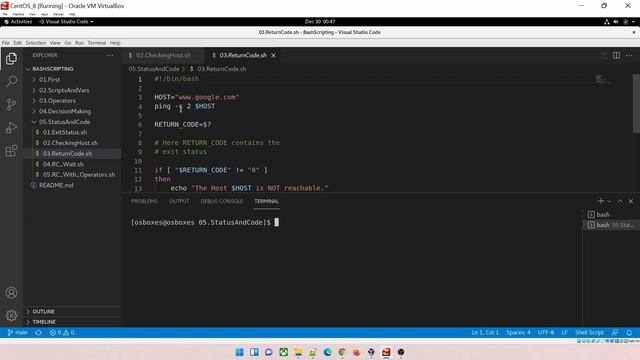The height and width of the screenshot is (360, 640).
Task: Open GNOME system menu arrow
Action: (x=633, y=22)
